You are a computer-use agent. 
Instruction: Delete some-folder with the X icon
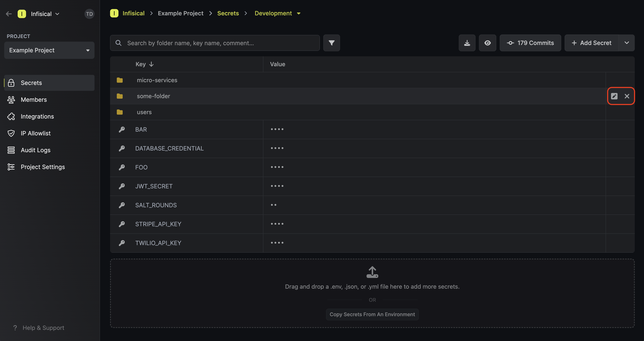pos(627,96)
